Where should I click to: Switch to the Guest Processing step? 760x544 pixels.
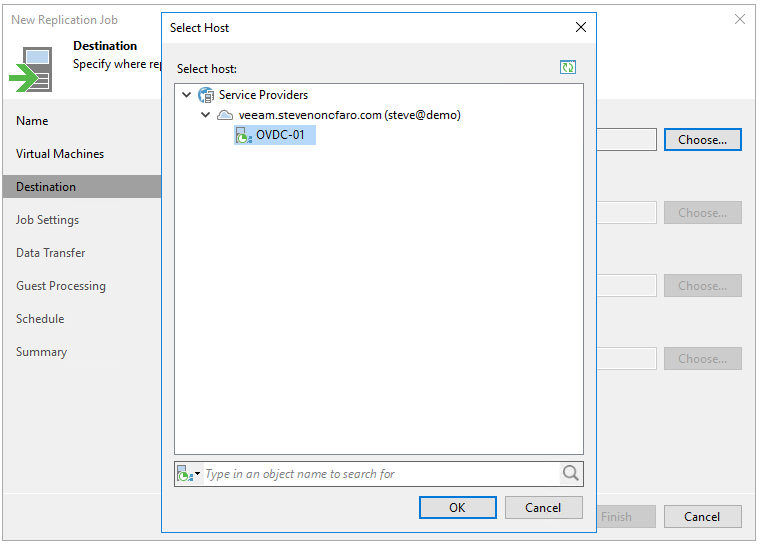(x=60, y=286)
